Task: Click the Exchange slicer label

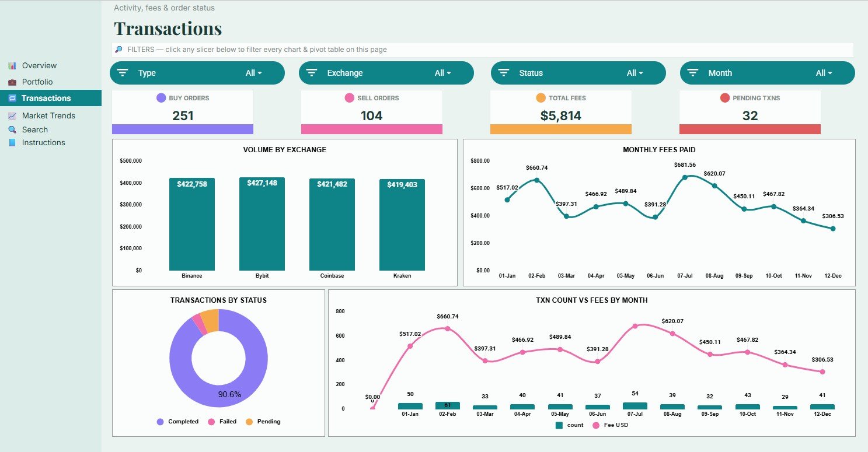Action: click(345, 73)
